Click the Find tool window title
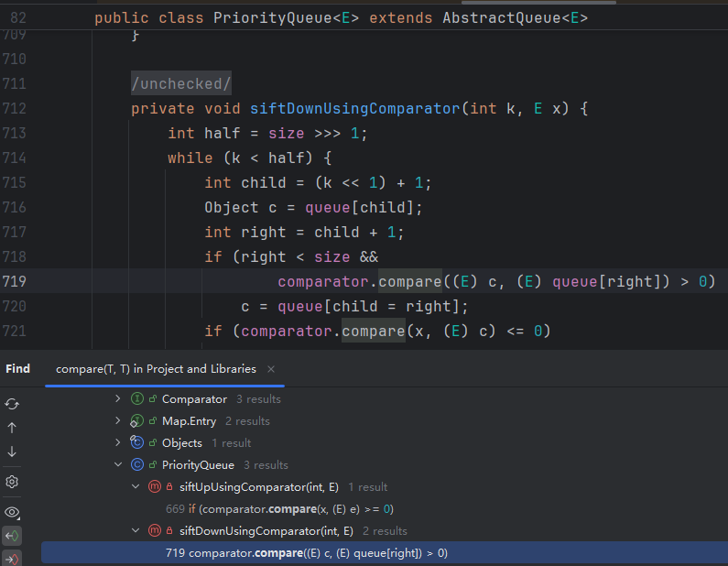Image resolution: width=728 pixels, height=566 pixels. point(17,369)
